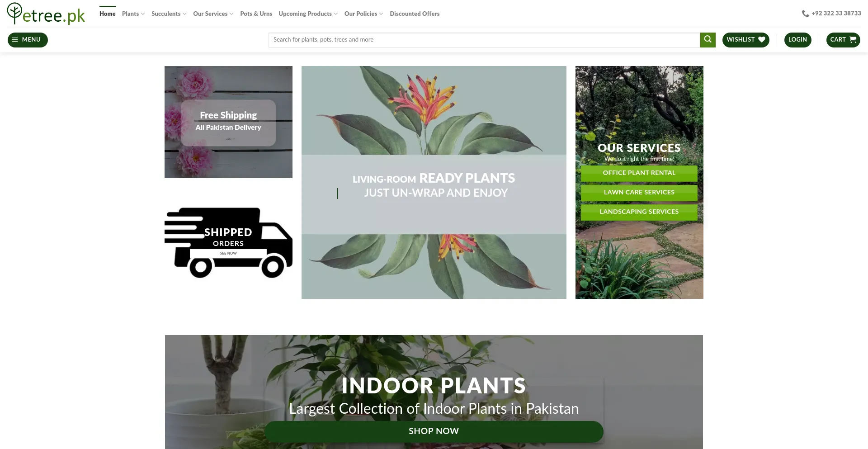Select LAWN CARE SERVICES
This screenshot has width=868, height=449.
point(639,193)
